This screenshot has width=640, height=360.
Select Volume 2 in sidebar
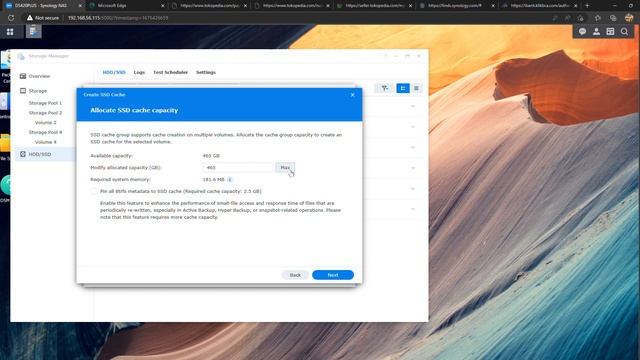click(45, 123)
